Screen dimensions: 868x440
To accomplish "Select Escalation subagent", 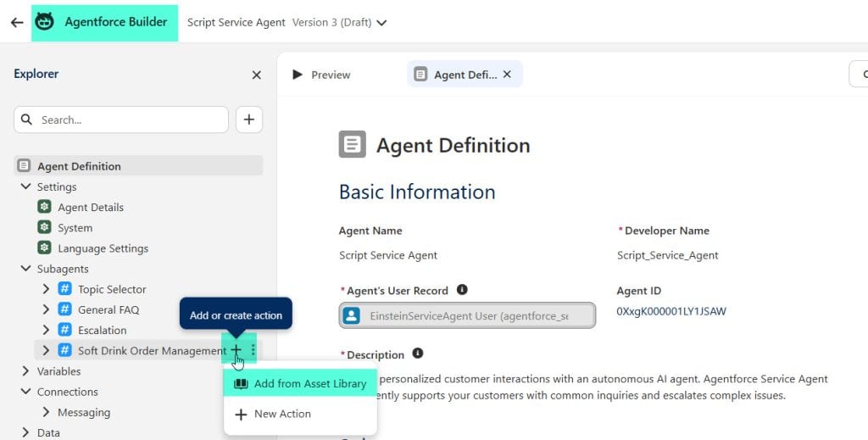I will 102,330.
